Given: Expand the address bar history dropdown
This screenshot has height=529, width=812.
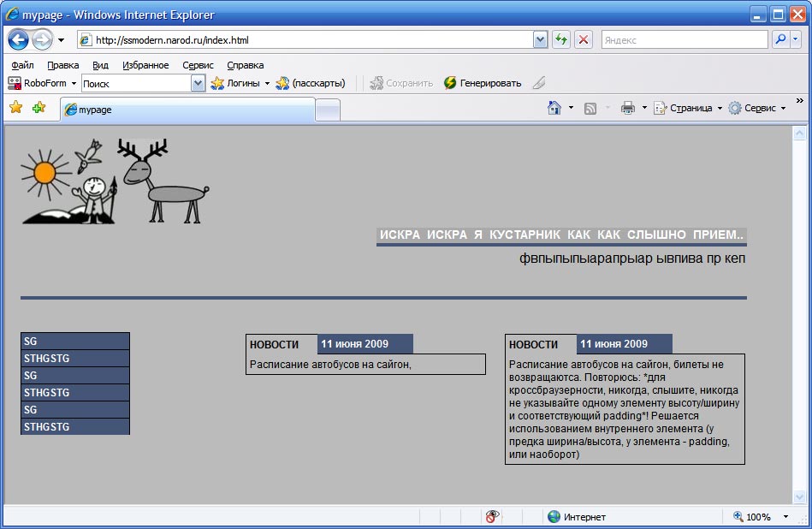Looking at the screenshot, I should tap(540, 40).
